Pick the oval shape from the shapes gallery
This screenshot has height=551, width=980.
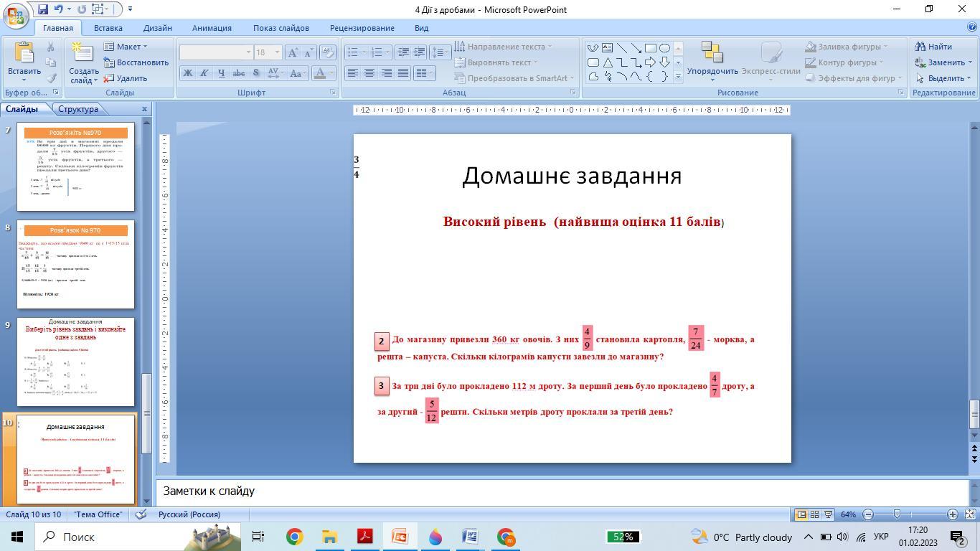pyautogui.click(x=664, y=48)
